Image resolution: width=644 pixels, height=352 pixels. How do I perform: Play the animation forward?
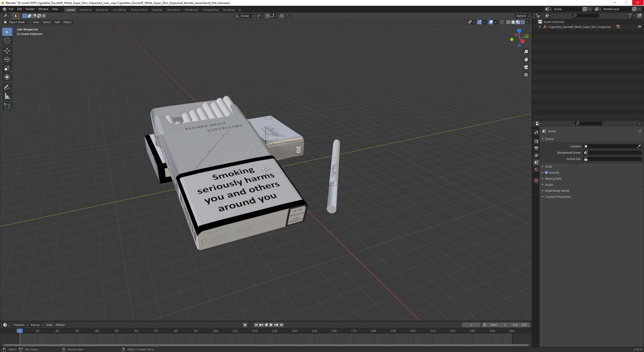[x=271, y=325]
